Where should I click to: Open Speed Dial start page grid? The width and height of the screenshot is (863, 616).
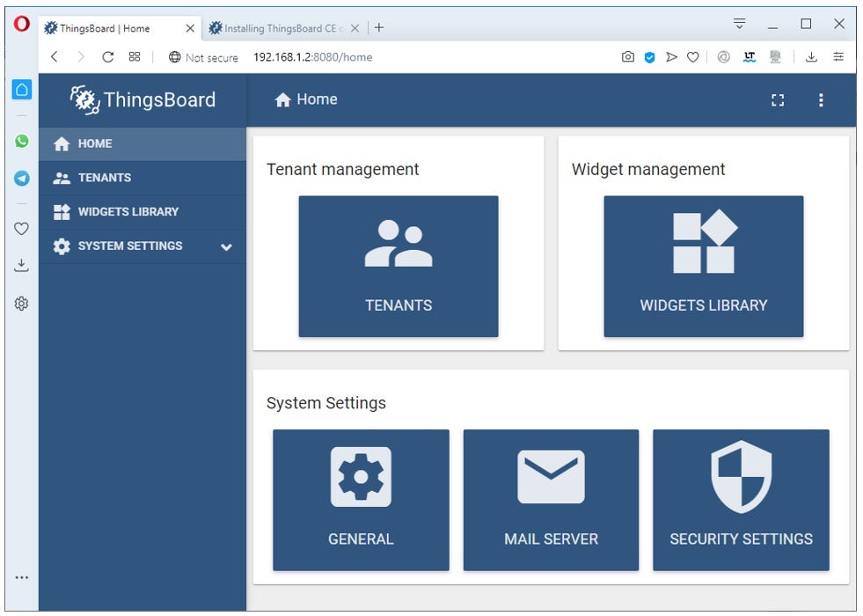point(135,56)
